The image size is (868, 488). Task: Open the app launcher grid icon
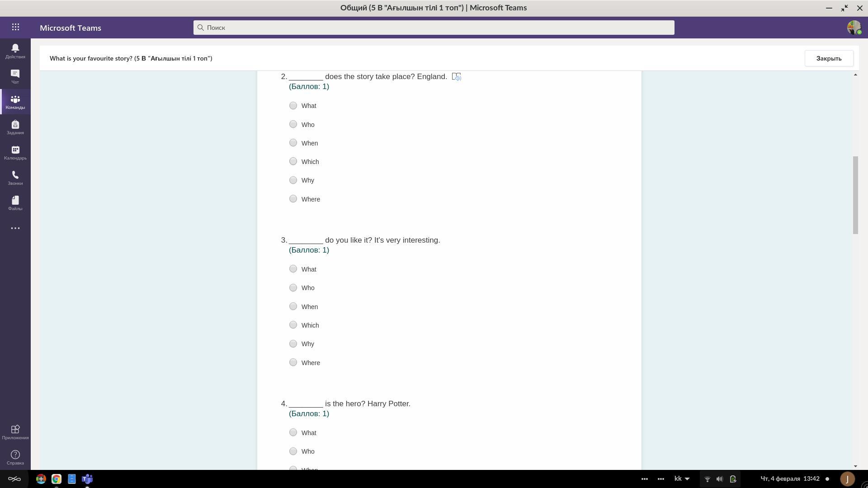(15, 28)
